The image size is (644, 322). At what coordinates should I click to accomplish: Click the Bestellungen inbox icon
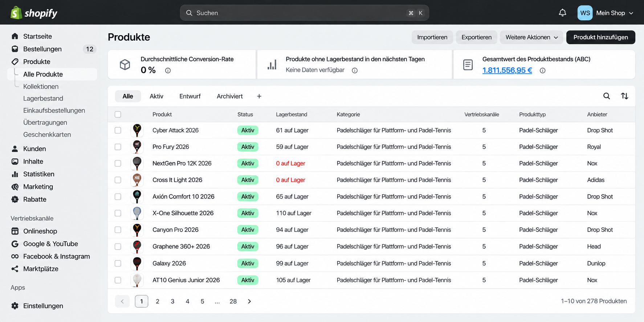[15, 49]
